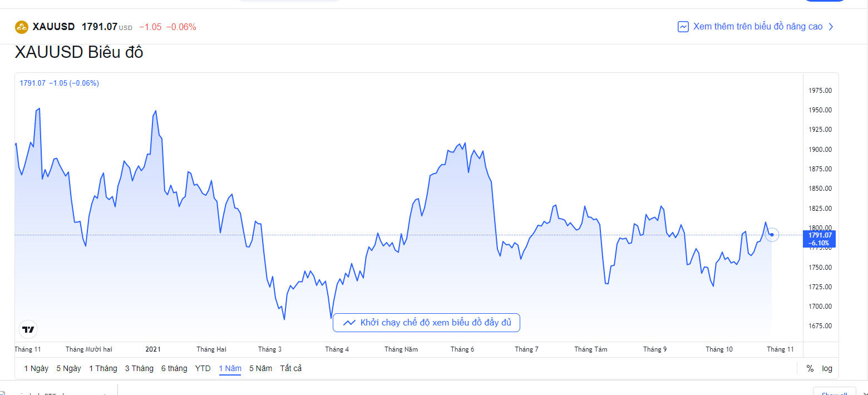This screenshot has height=395, width=868.
Task: Click the current price marker dot on chart
Action: point(772,235)
